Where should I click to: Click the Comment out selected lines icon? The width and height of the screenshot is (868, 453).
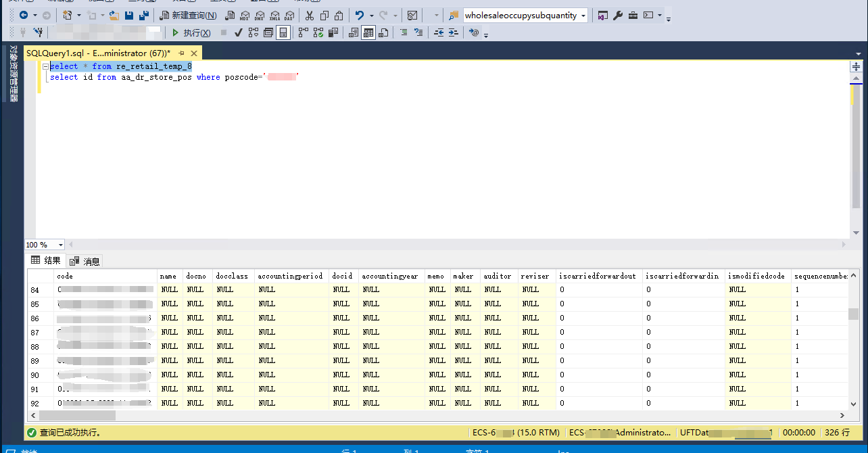[404, 32]
